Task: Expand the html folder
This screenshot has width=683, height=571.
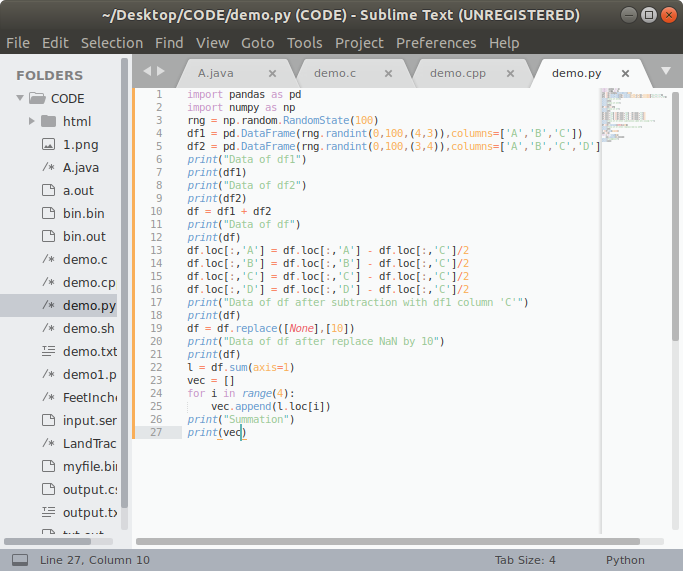Action: point(31,121)
